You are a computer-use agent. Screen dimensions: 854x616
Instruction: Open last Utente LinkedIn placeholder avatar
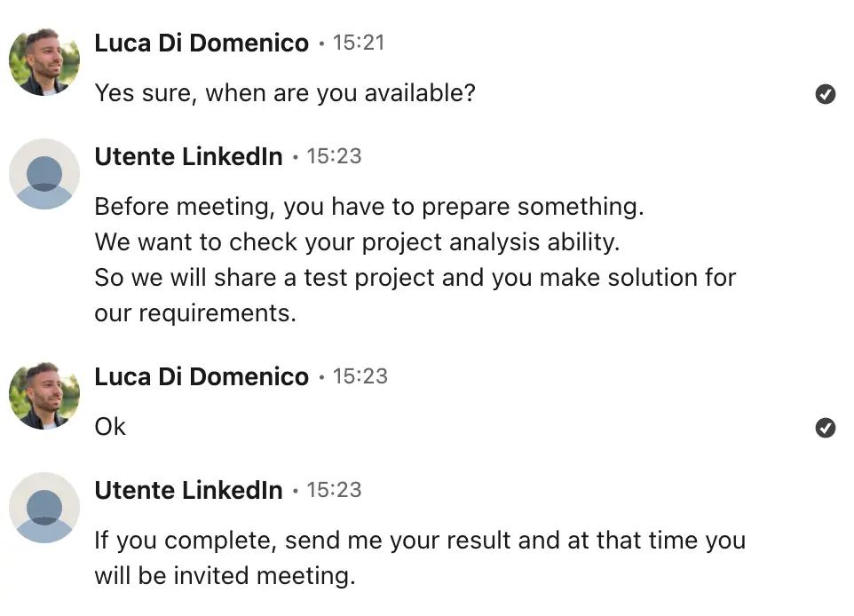tap(44, 508)
